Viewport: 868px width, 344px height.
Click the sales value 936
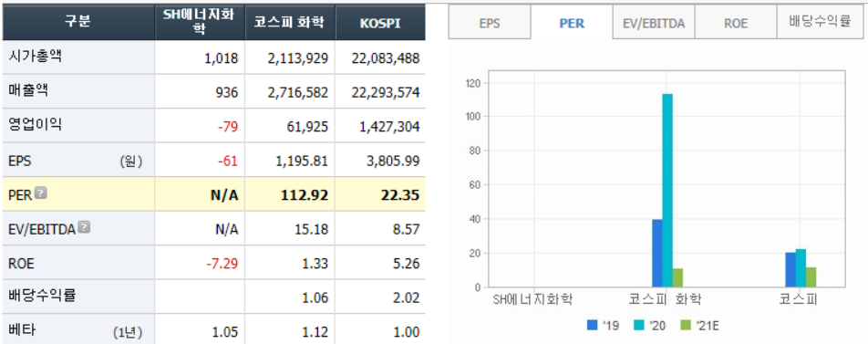click(228, 92)
